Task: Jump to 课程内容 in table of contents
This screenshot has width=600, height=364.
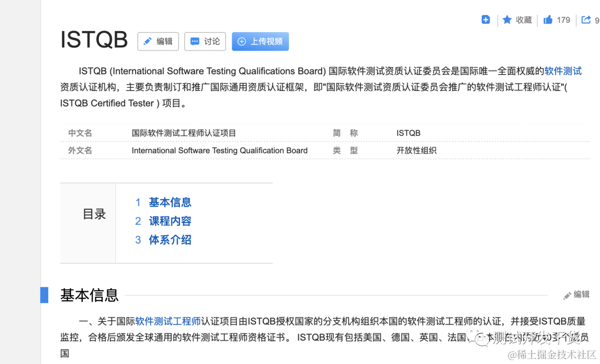Action: point(170,221)
